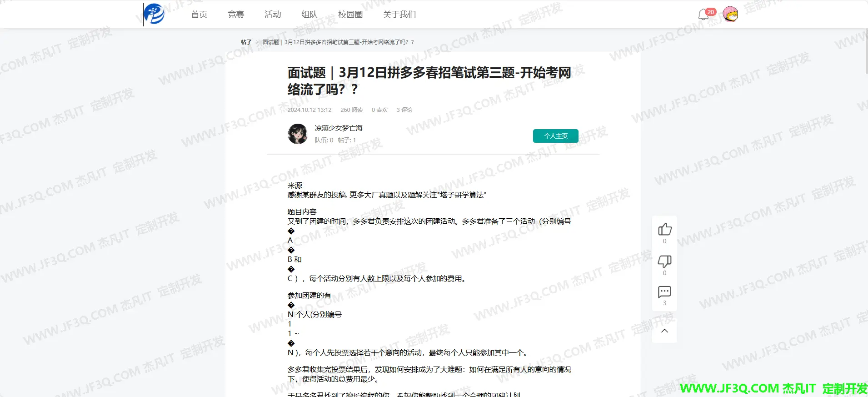The height and width of the screenshot is (397, 868).
Task: Go to the 首页 navigation item
Action: point(199,15)
